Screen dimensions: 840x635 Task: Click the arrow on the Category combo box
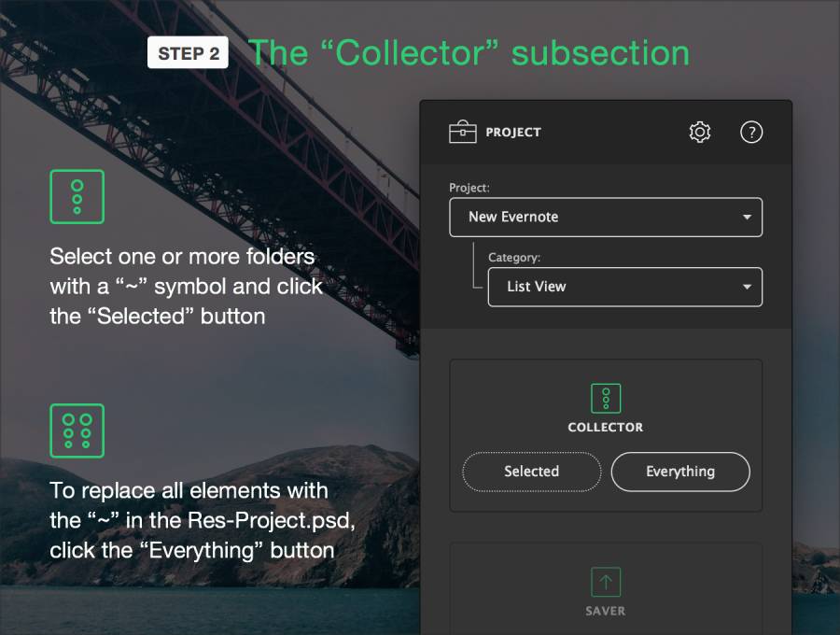pos(747,287)
